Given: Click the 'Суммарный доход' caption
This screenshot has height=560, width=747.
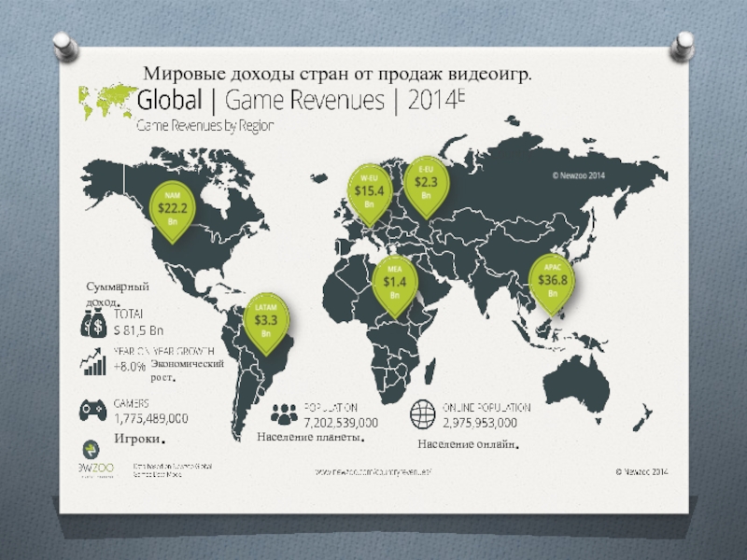Looking at the screenshot, I should click(118, 294).
